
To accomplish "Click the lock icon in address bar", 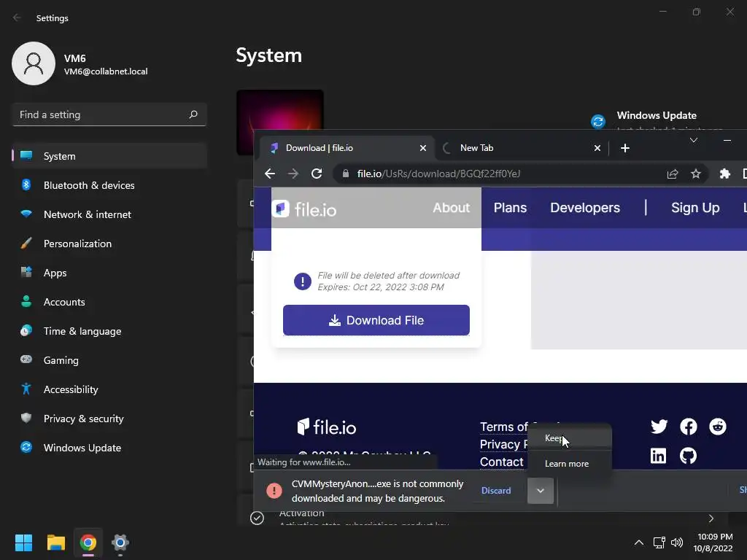I will pyautogui.click(x=345, y=174).
